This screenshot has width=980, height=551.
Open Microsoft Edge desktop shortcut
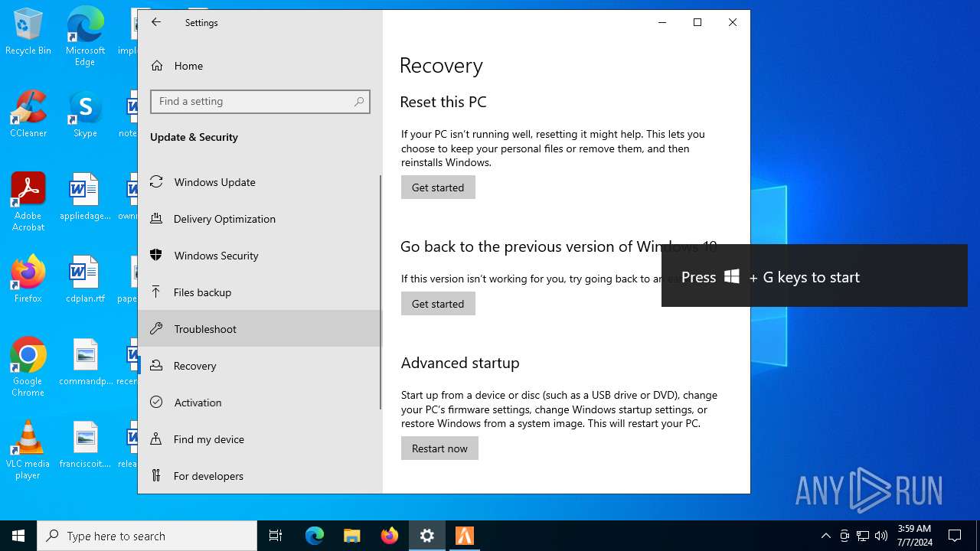[85, 37]
